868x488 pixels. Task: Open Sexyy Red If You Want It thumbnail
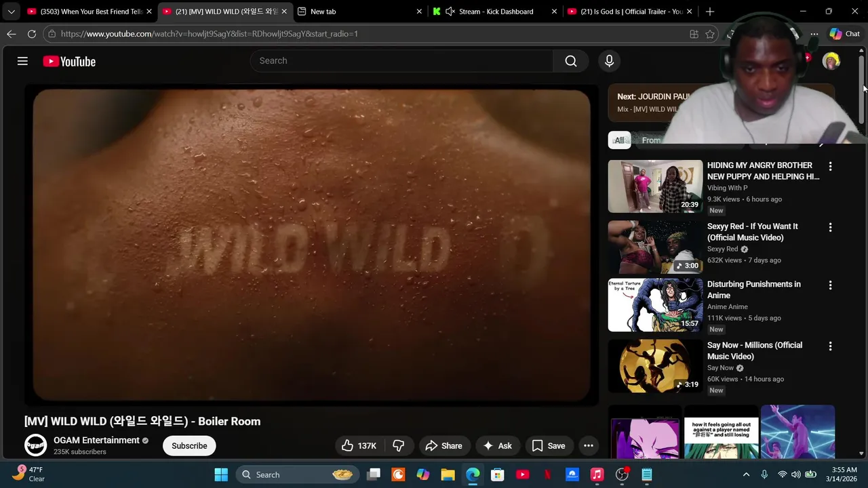(x=655, y=247)
